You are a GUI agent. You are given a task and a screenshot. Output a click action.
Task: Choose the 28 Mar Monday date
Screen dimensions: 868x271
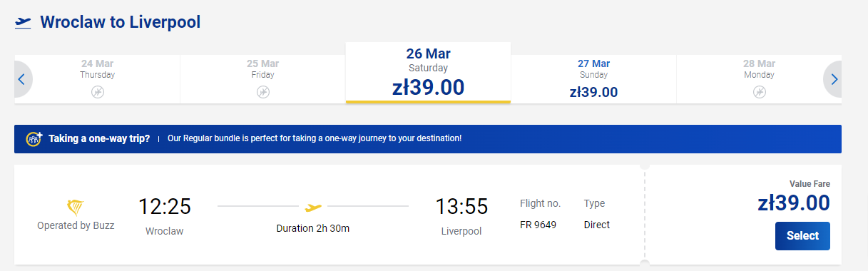tap(759, 79)
